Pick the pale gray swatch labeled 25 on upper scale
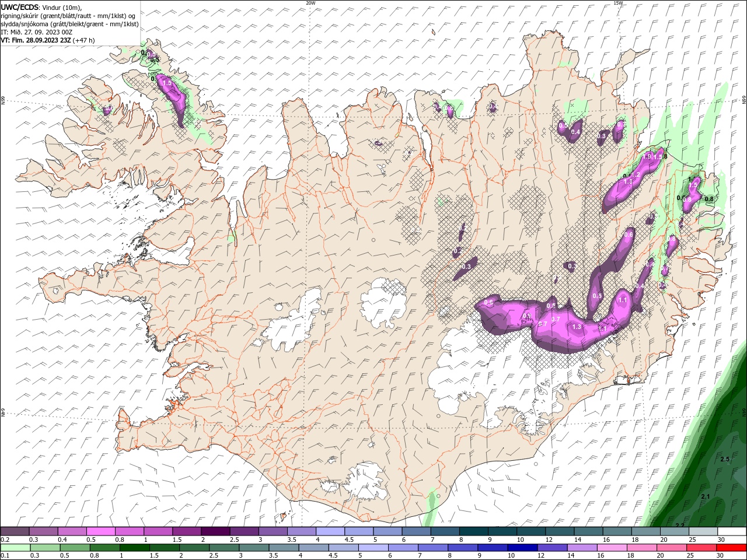The width and height of the screenshot is (747, 560). (x=703, y=531)
